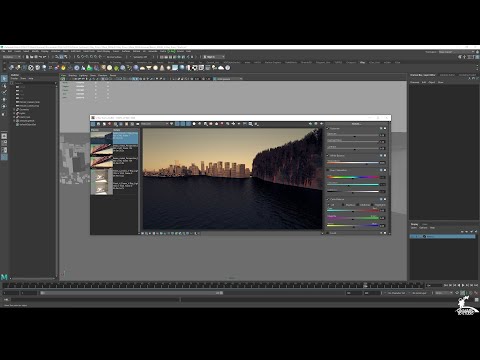Click the dome light icon on the V-Ray shelf

[x=142, y=68]
